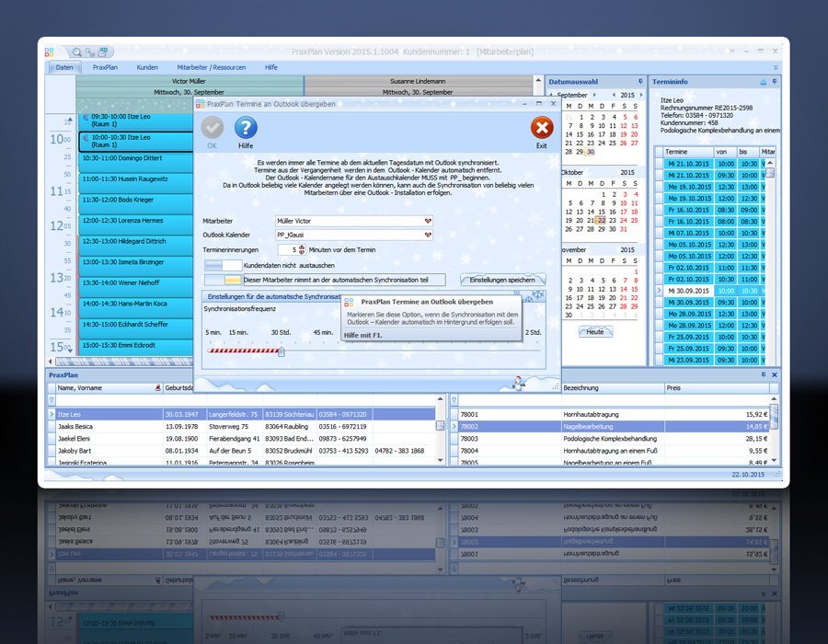This screenshot has width=828, height=644.
Task: Open the Hilfe ribbon tab
Action: (x=270, y=67)
